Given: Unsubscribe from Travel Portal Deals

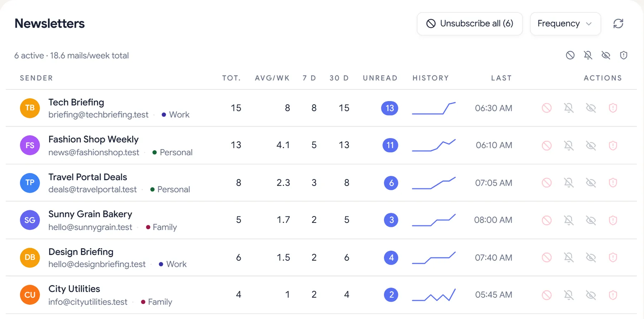Looking at the screenshot, I should (547, 183).
